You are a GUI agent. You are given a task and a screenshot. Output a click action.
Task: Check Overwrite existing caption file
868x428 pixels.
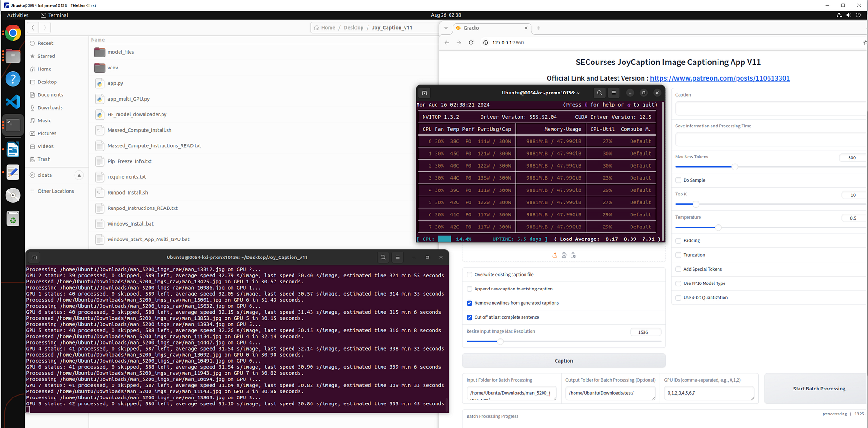coord(469,275)
